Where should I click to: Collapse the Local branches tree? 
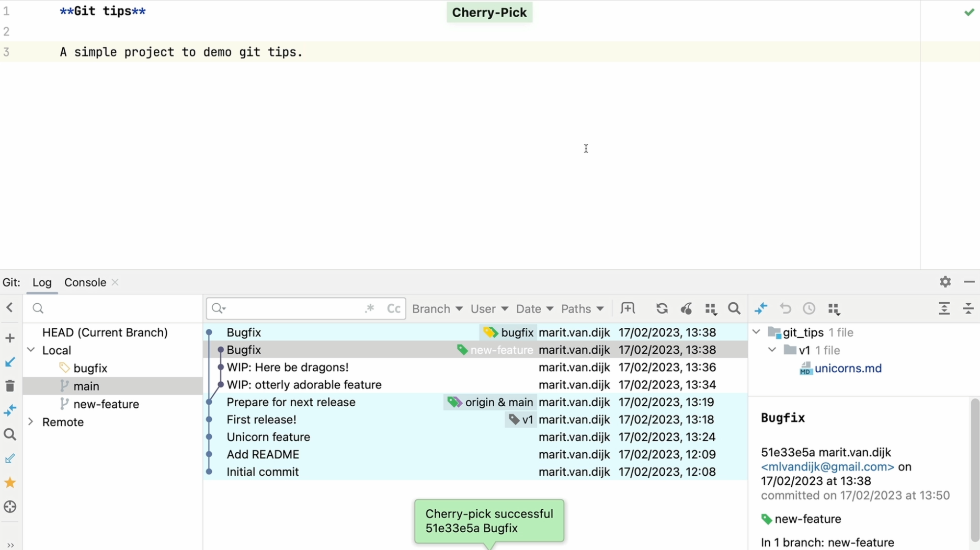point(31,350)
